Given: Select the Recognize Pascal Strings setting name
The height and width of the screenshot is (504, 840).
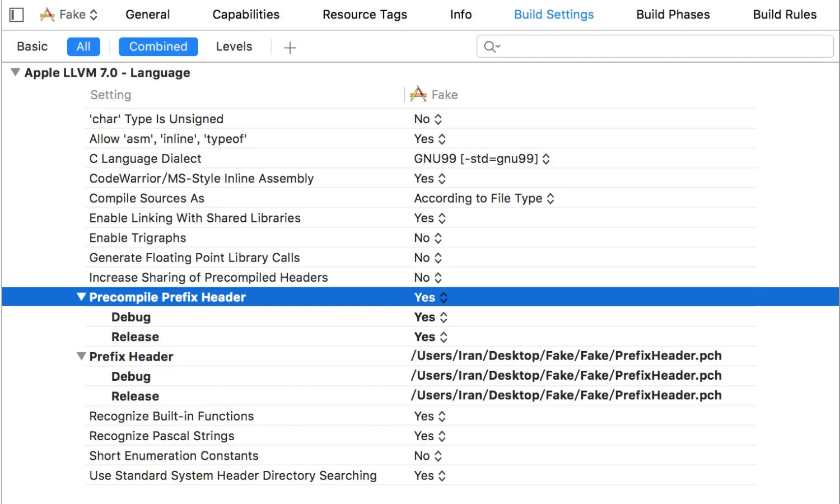Looking at the screenshot, I should click(x=162, y=436).
